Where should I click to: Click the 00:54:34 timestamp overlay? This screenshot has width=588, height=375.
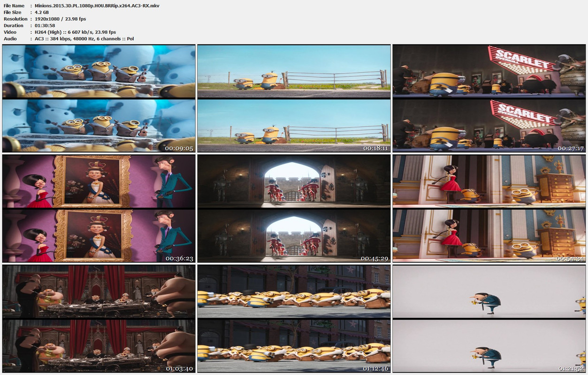(x=570, y=258)
